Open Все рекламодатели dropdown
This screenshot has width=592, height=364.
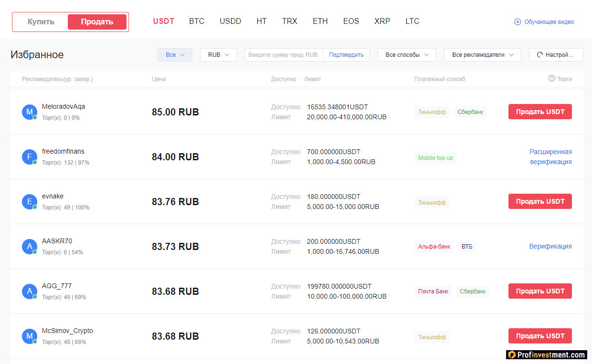pos(482,55)
